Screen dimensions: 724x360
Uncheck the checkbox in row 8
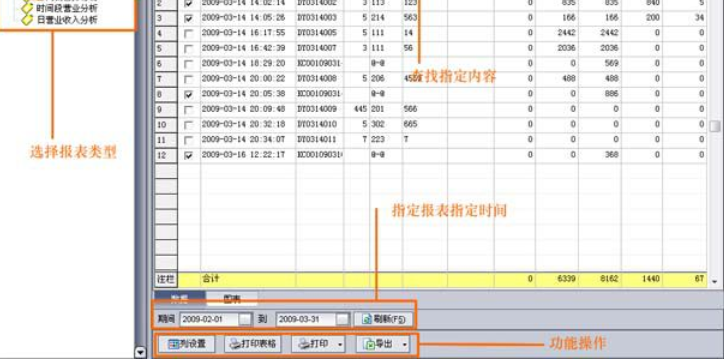pyautogui.click(x=189, y=95)
